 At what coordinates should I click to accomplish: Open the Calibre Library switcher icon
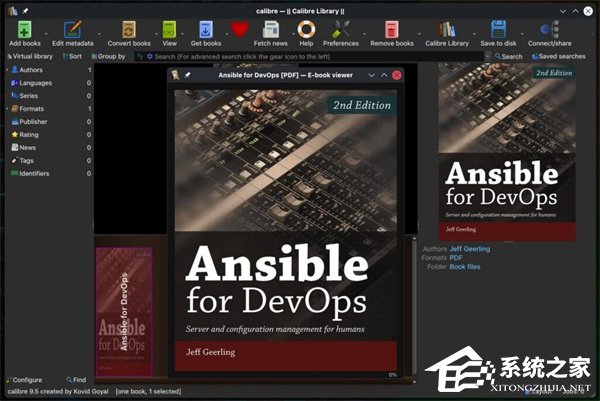447,30
